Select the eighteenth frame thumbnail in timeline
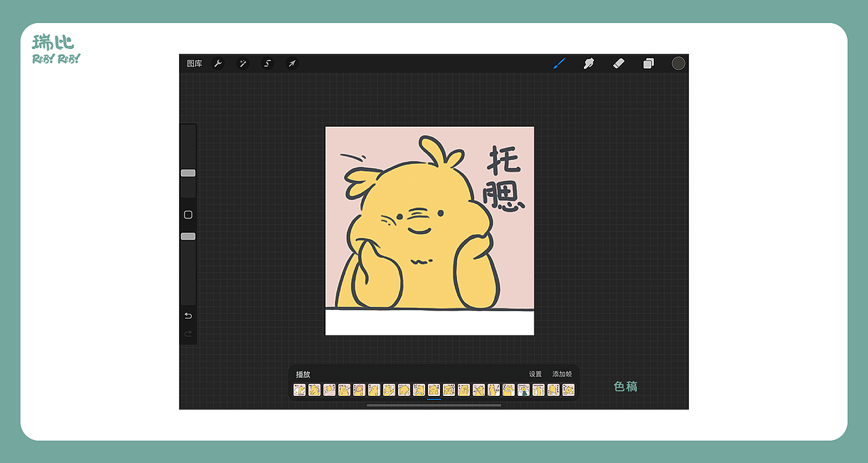The width and height of the screenshot is (868, 463). [x=553, y=390]
